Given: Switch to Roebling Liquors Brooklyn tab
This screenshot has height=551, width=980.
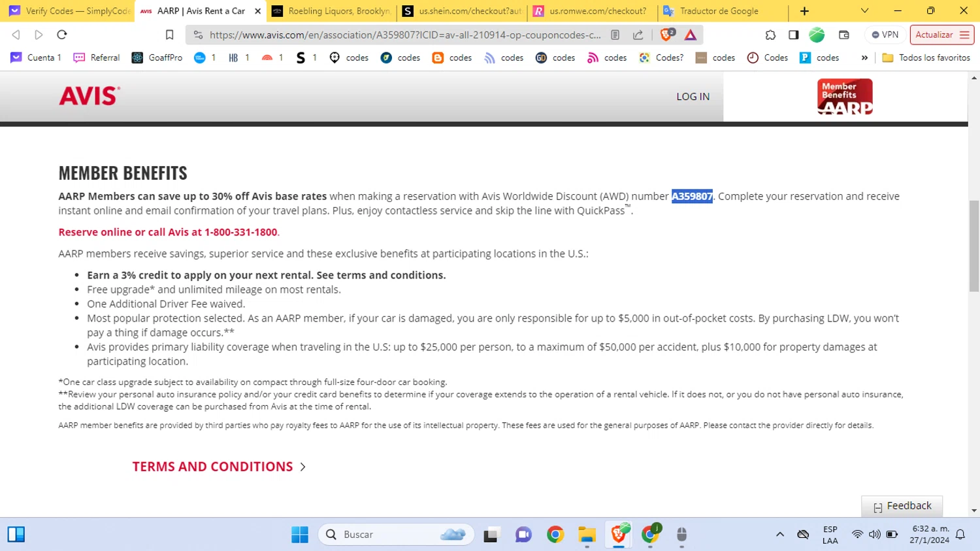Looking at the screenshot, I should pyautogui.click(x=331, y=11).
